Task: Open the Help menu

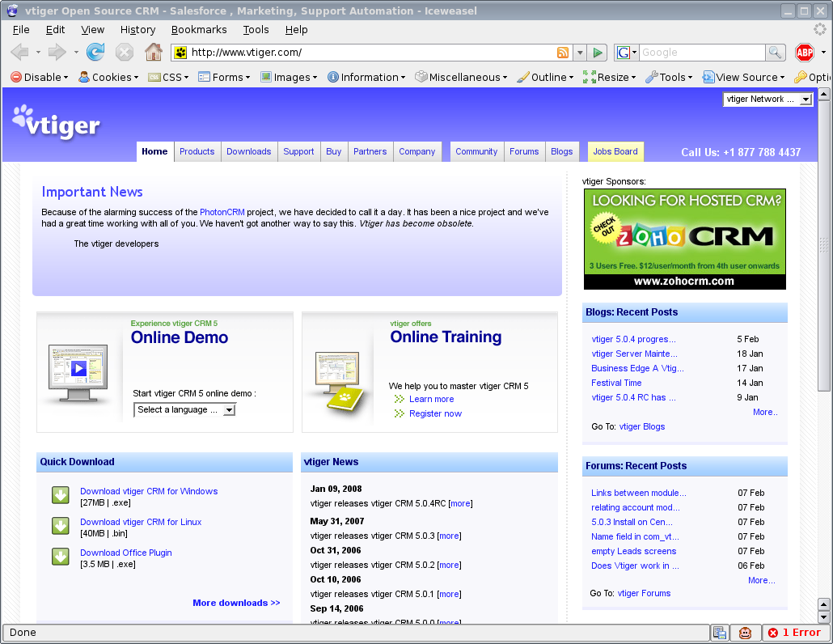Action: [296, 30]
